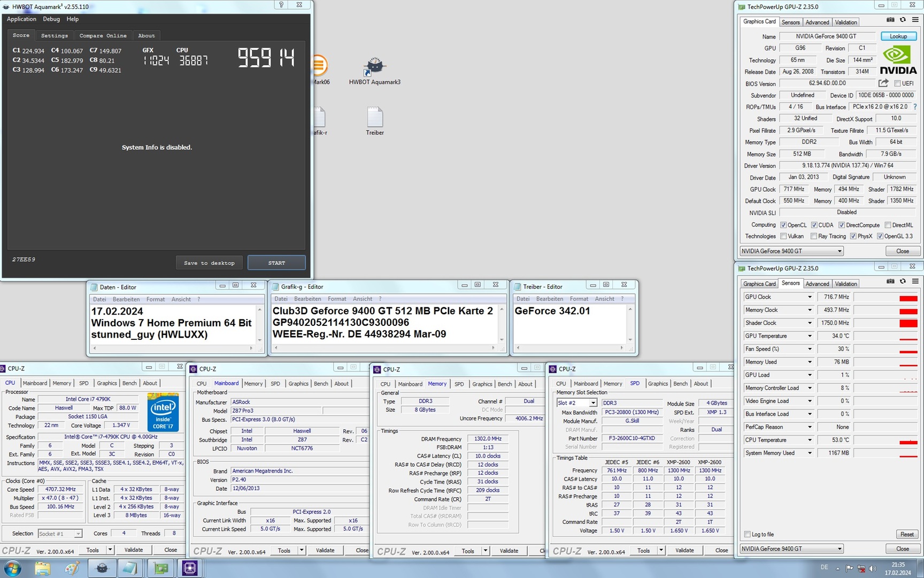Click Validate in first CPU-Z window
This screenshot has height=578, width=924.
[x=134, y=550]
